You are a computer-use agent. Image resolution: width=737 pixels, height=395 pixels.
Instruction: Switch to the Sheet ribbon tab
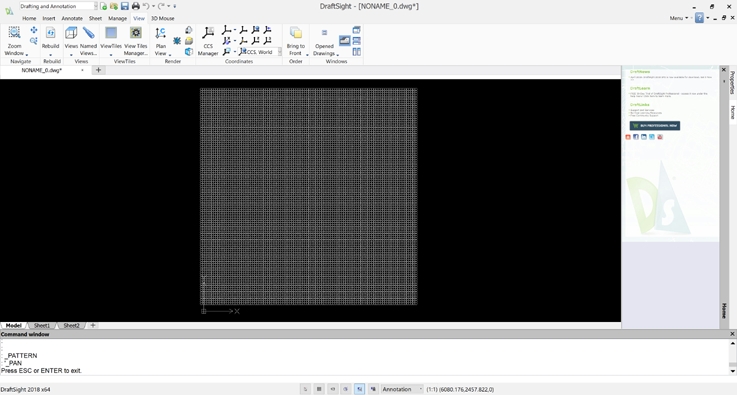95,18
